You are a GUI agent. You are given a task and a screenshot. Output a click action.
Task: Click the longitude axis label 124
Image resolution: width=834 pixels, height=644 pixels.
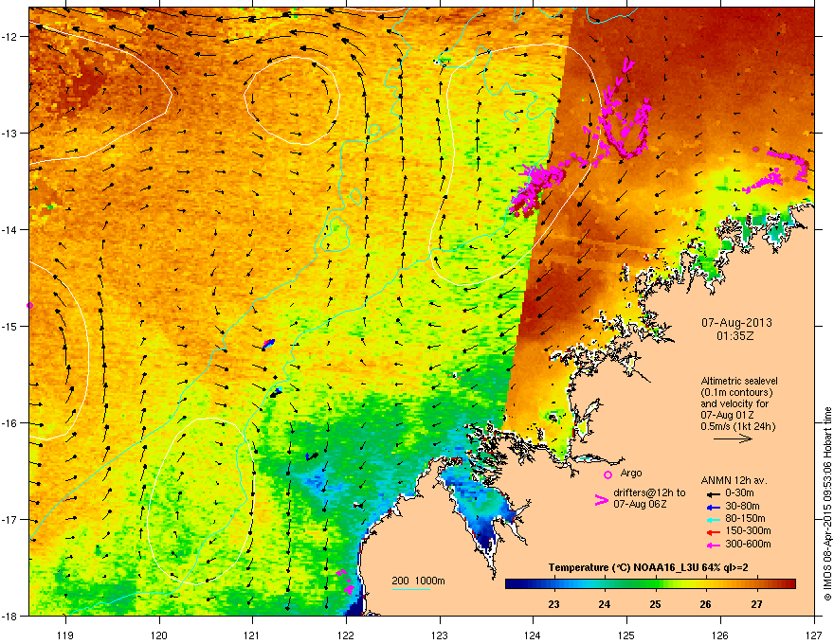[x=533, y=635]
